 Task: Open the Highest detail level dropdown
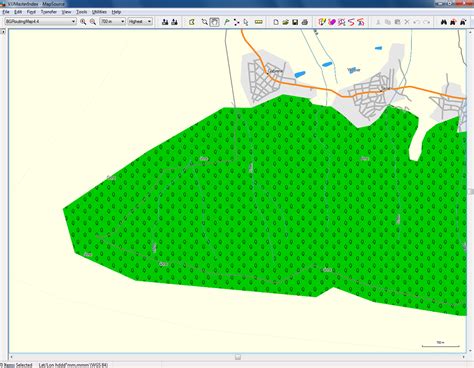point(140,22)
